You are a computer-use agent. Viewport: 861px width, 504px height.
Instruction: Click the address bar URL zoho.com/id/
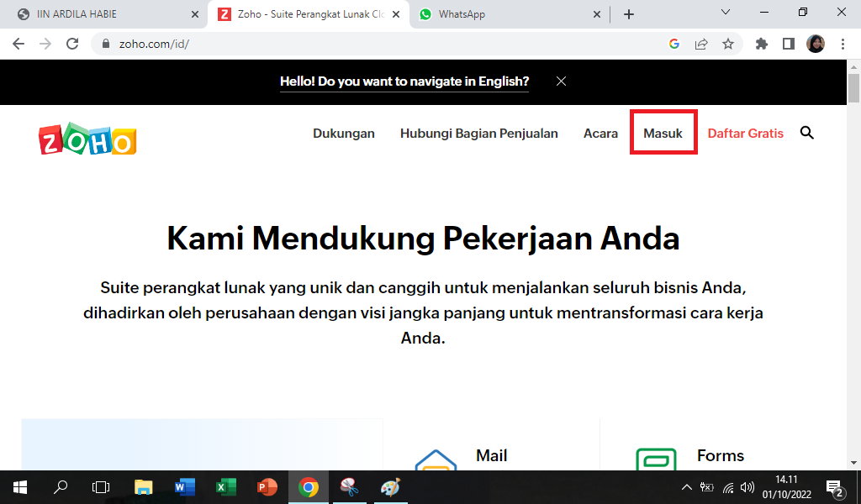[x=154, y=44]
